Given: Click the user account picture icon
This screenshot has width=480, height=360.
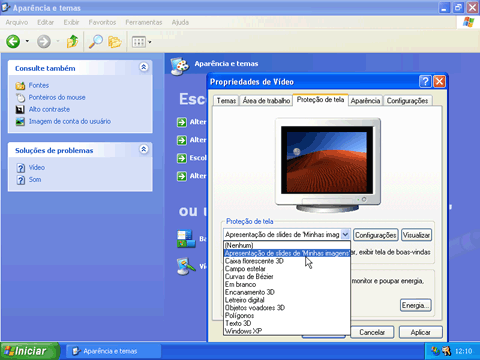Looking at the screenshot, I should pyautogui.click(x=20, y=122).
